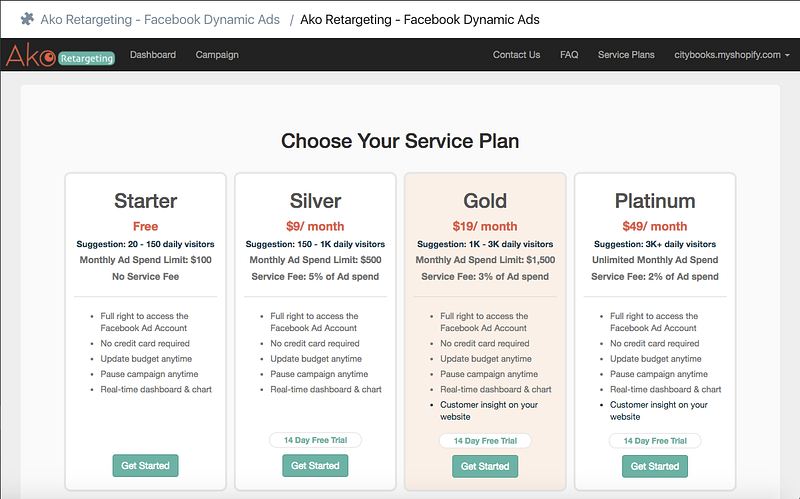Click Platinum's 14 Day Free Trial badge

click(655, 440)
